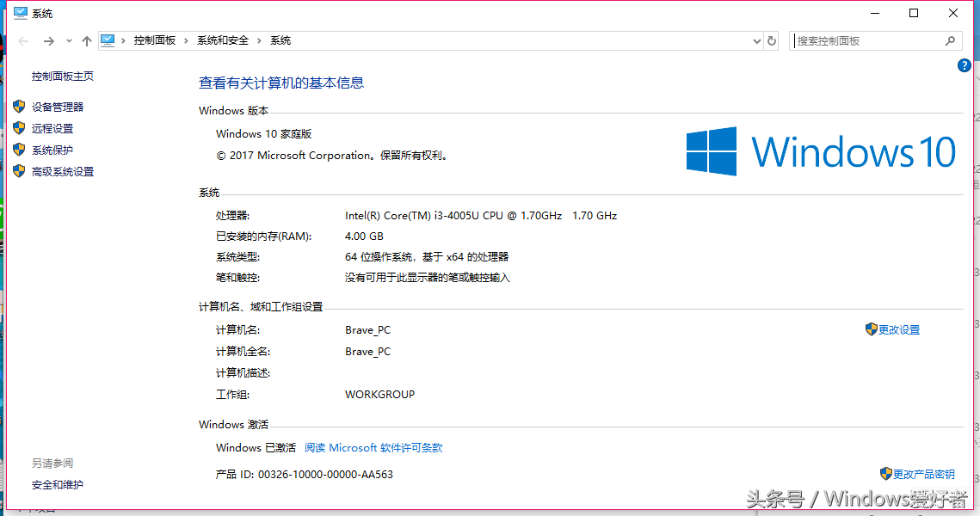Open 系统保护 from the sidebar
Viewport: 980px width, 516px height.
(x=52, y=150)
